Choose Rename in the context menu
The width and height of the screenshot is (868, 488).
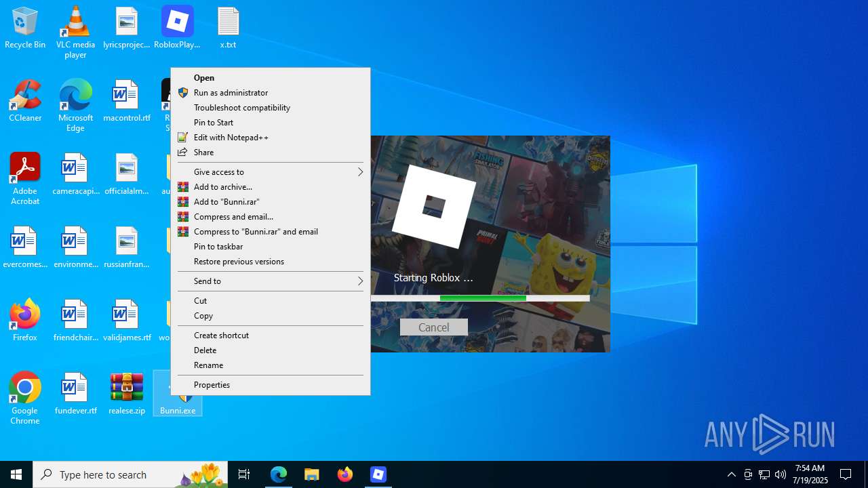click(x=270, y=365)
